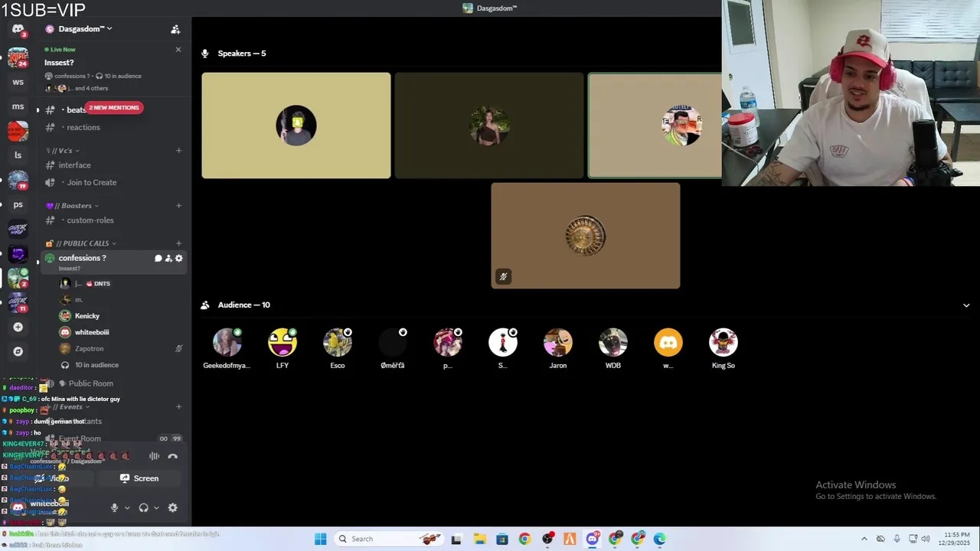Open settings gear on confessions channel
Screen dimensions: 980x551
178,258
